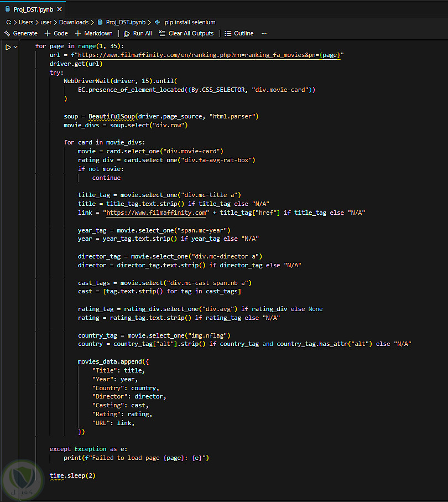Click 'rating_tag = rating_div.select_one' line
The width and height of the screenshot is (448, 502).
coord(200,309)
